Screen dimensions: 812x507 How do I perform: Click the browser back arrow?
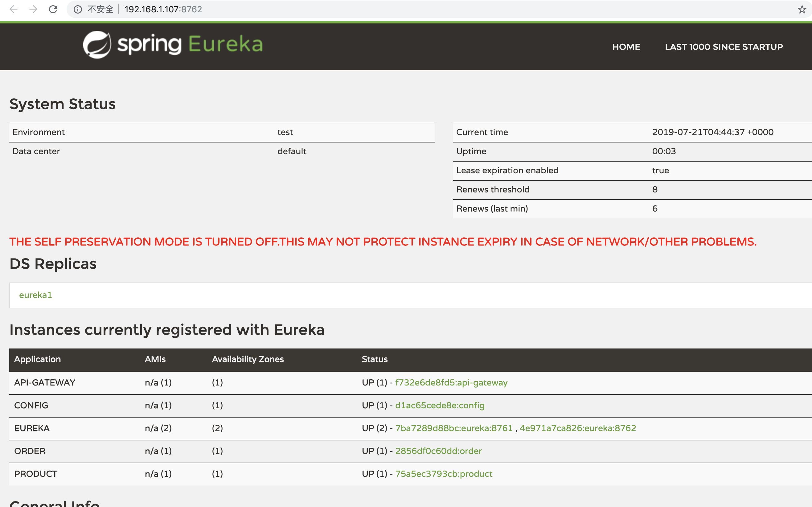click(13, 9)
